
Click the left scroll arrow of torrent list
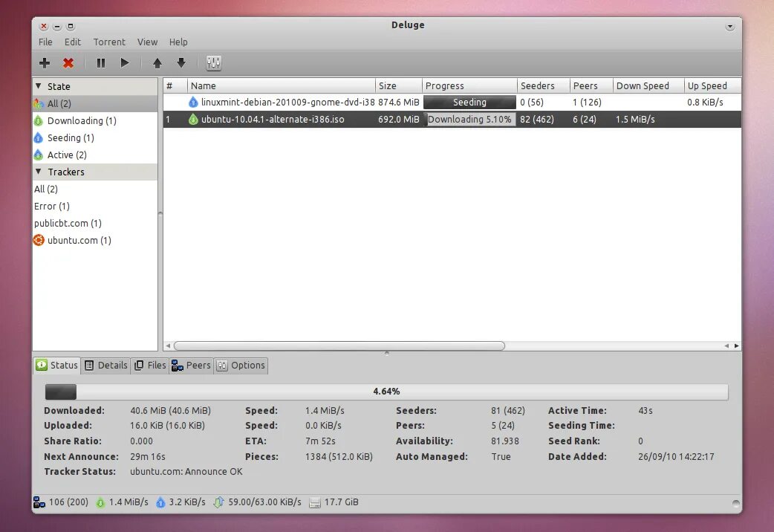click(168, 346)
